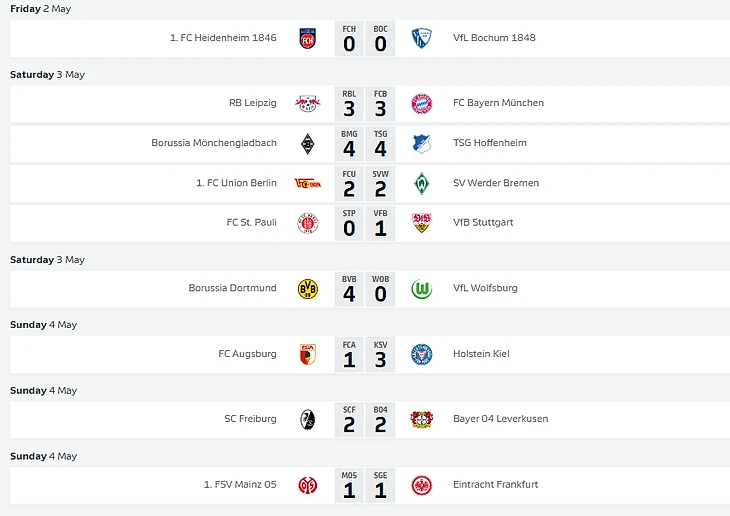
Task: Click the Bayer 04 Leverkusen crest
Action: click(x=421, y=419)
